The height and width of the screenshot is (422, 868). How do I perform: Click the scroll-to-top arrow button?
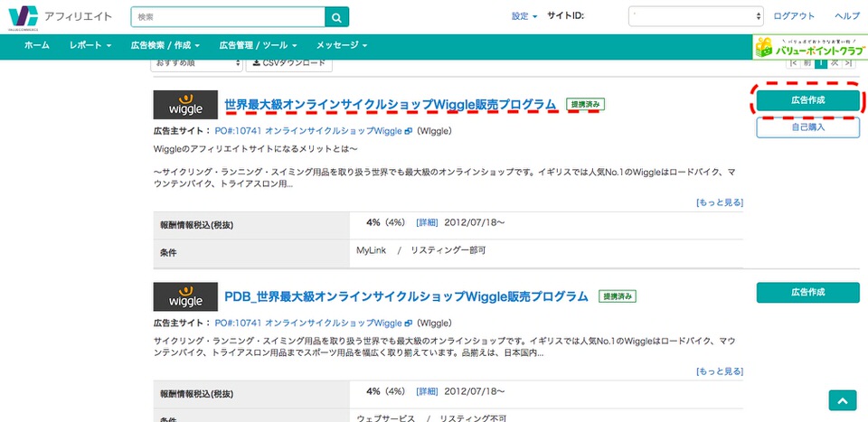pos(843,400)
